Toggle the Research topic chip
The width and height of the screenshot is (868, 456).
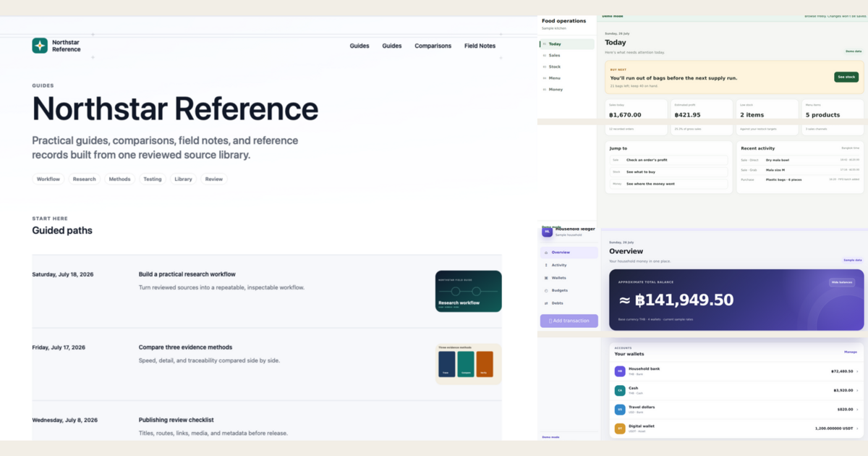click(x=85, y=179)
